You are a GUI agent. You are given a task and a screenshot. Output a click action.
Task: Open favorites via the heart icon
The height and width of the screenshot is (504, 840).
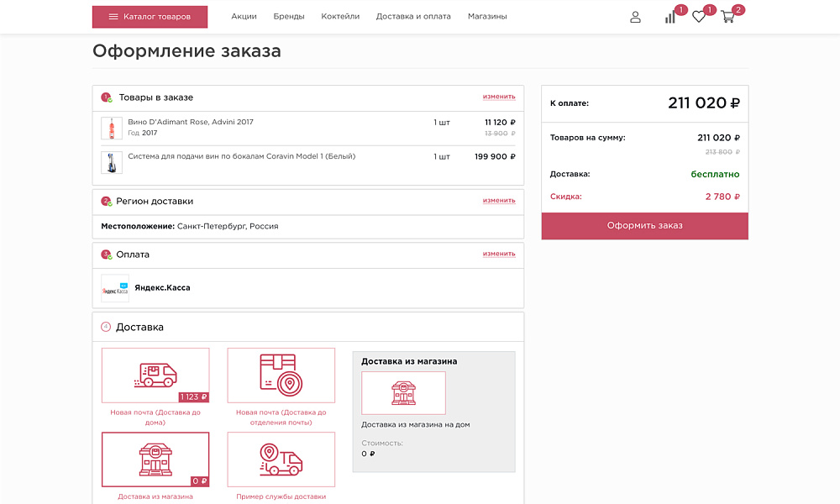[699, 17]
